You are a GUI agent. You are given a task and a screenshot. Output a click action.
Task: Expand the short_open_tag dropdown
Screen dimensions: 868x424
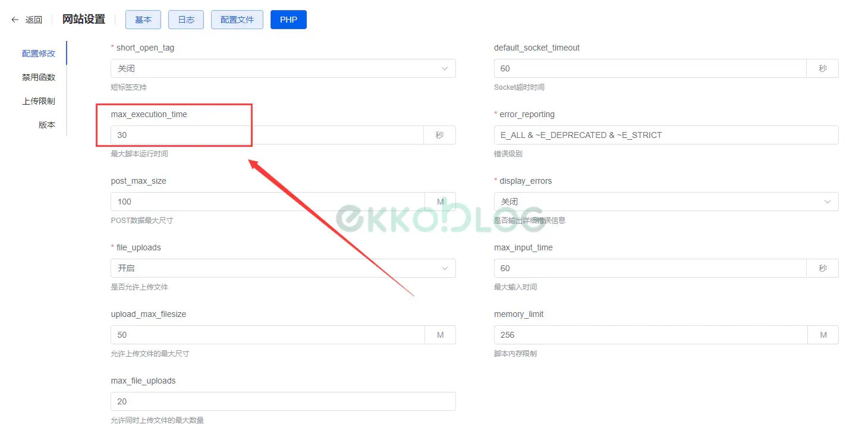click(x=283, y=68)
